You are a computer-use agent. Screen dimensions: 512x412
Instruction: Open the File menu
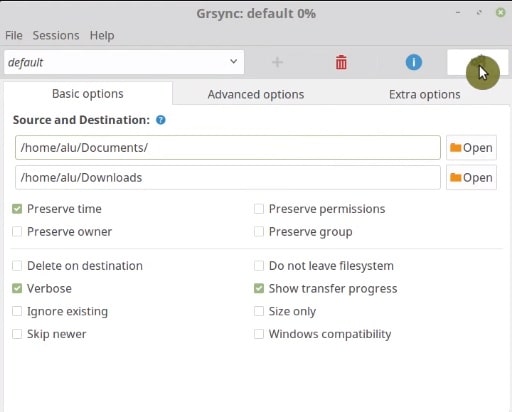(14, 35)
